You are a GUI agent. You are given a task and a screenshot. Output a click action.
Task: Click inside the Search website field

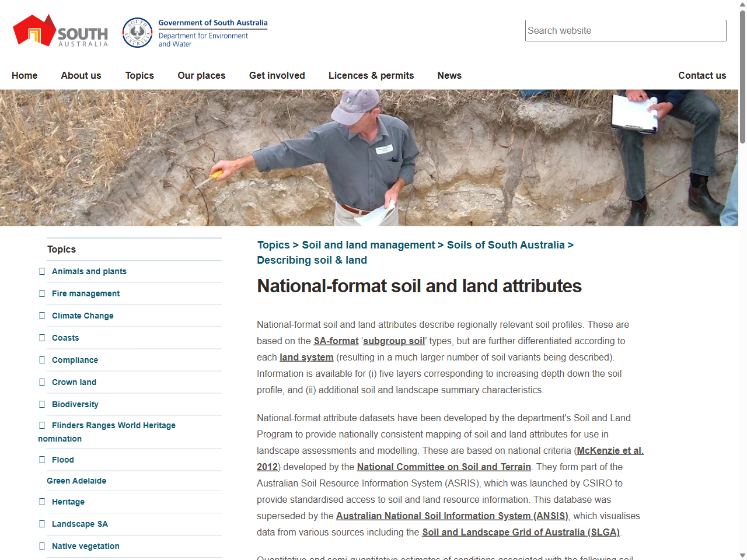(x=625, y=30)
